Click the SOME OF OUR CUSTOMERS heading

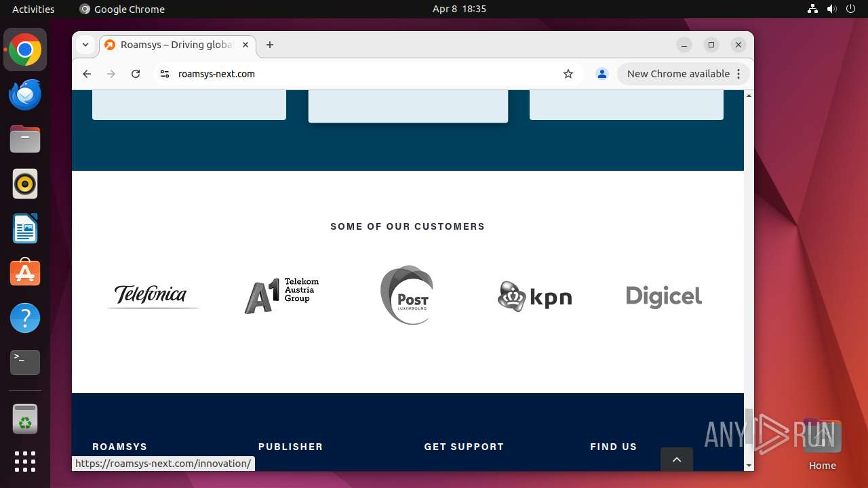(x=408, y=226)
